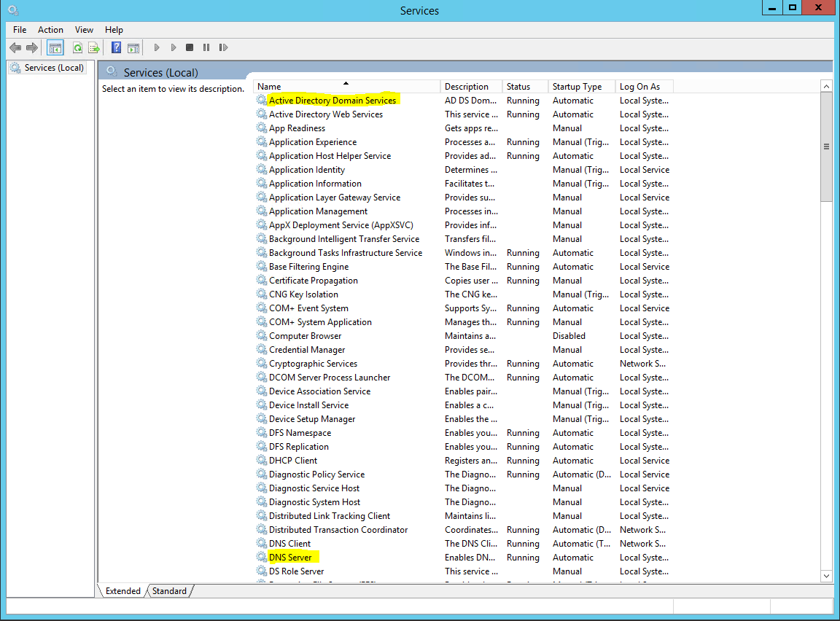Click the scrollbar up arrow in the services list
This screenshot has width=840, height=621.
tap(827, 86)
